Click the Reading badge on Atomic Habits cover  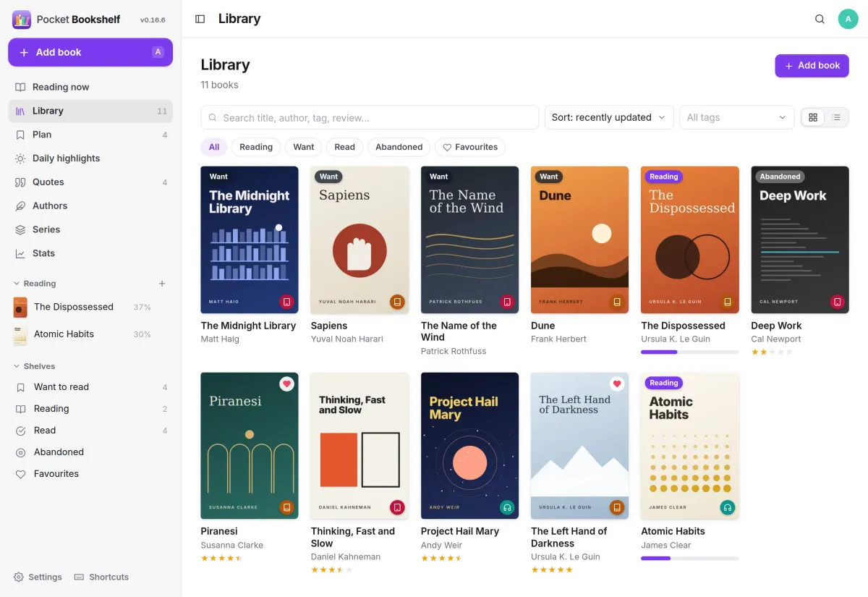click(663, 383)
